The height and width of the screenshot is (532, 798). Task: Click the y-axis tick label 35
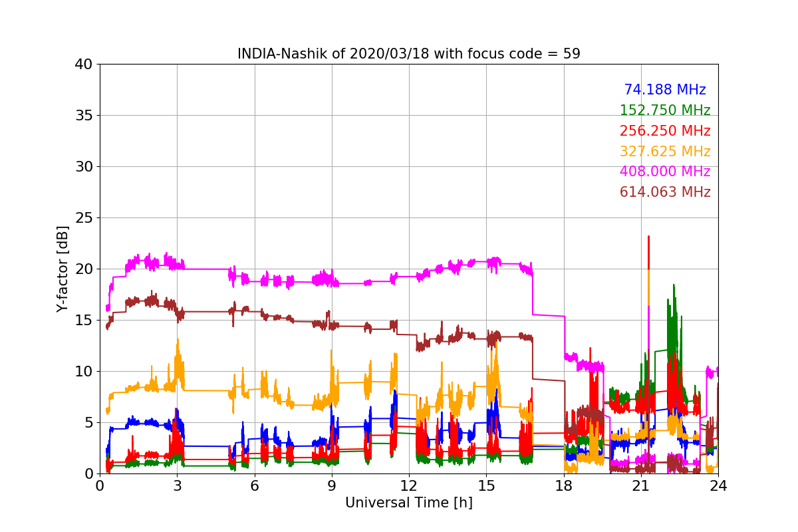(84, 116)
